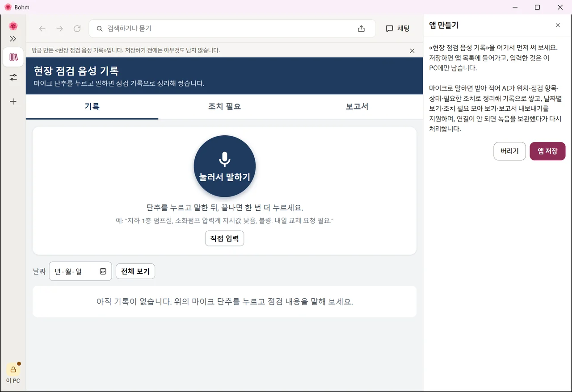572x392 pixels.
Task: Click the 눌러서 말하기 microphone button
Action: click(224, 166)
